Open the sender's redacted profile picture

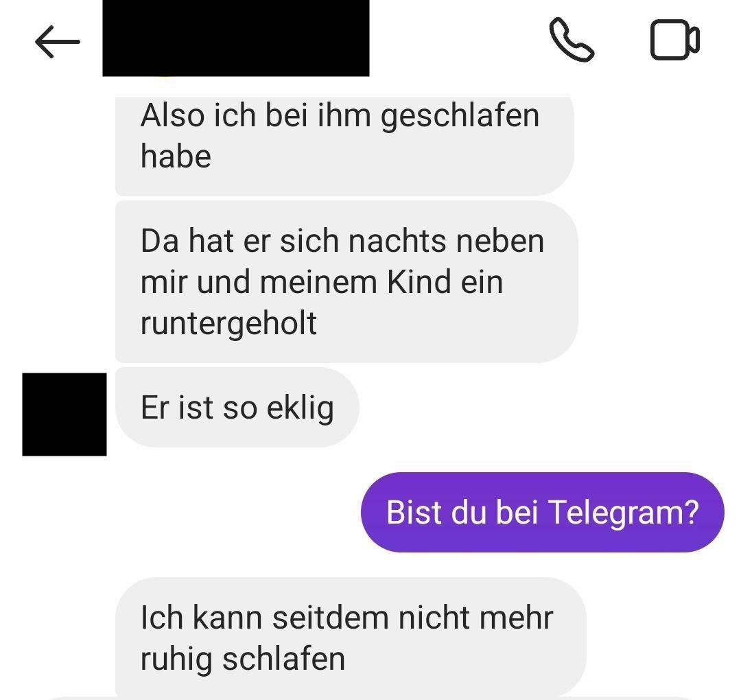coord(64,414)
